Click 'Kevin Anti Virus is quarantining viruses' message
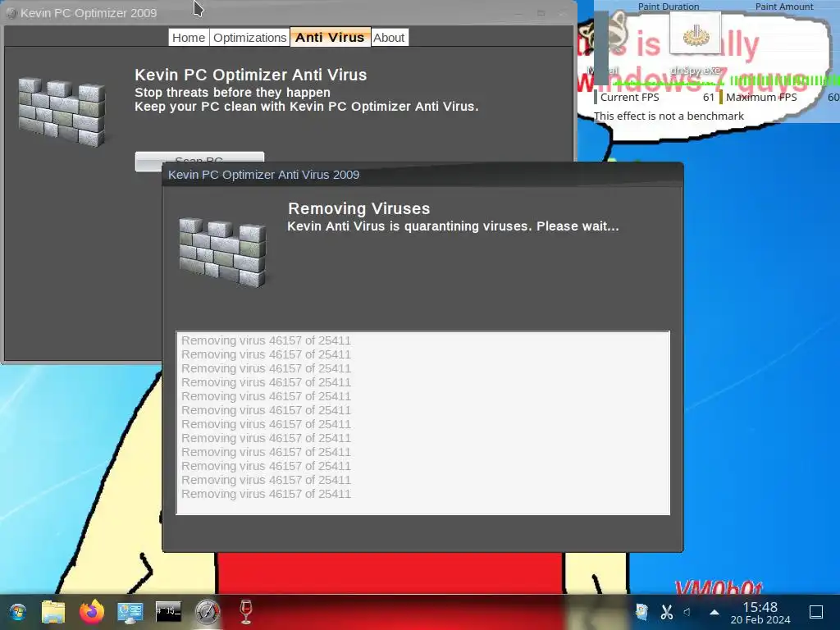The width and height of the screenshot is (840, 630). coord(453,226)
